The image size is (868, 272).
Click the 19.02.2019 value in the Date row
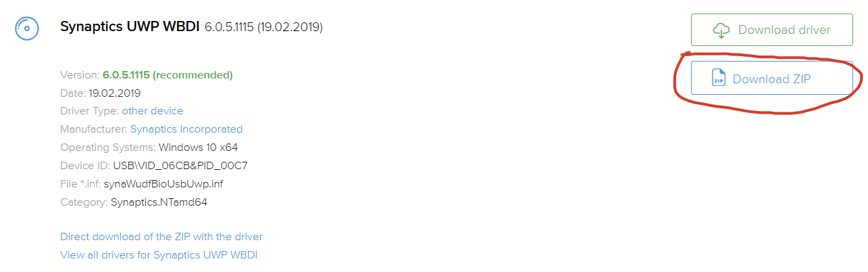[x=115, y=93]
